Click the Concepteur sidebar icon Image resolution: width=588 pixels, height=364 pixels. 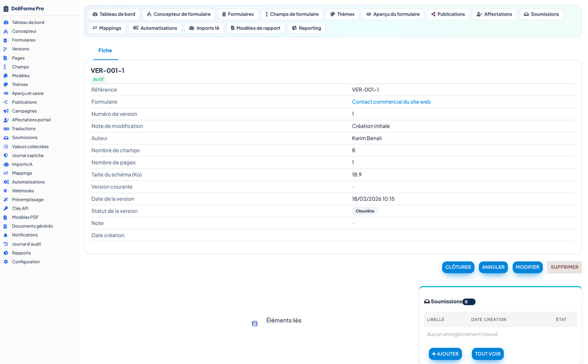[6, 31]
